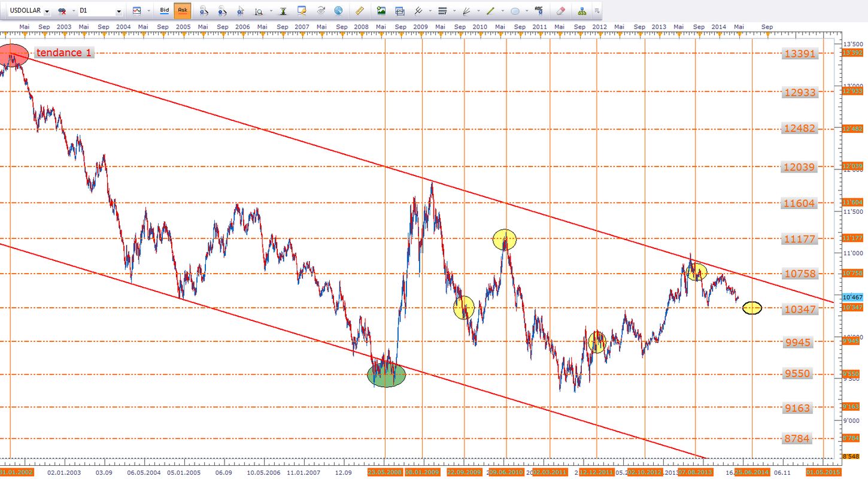
Task: Select the ABC text label tool
Action: tap(539, 11)
